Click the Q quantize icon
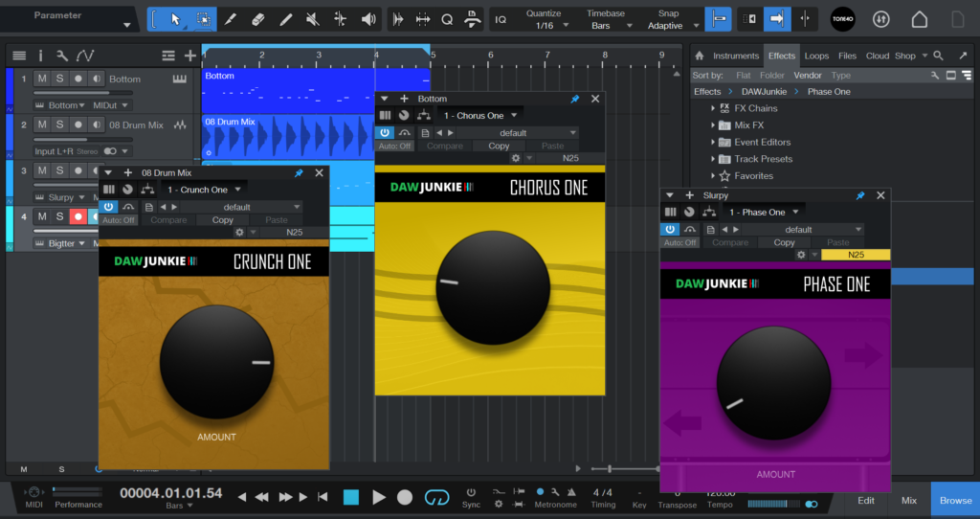Image resolution: width=980 pixels, height=519 pixels. point(447,19)
